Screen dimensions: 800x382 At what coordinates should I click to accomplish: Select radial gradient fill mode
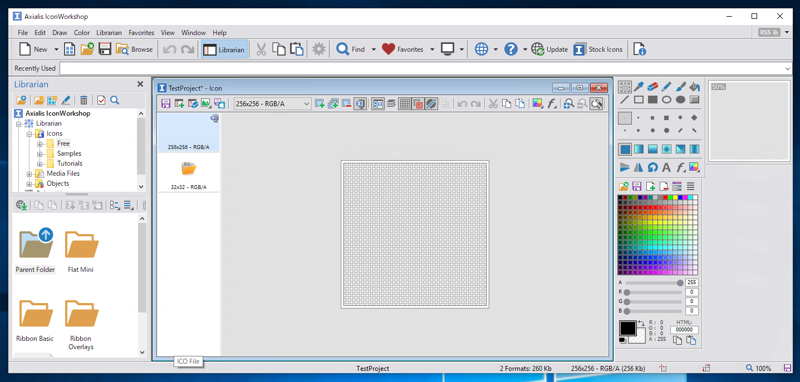click(x=666, y=149)
